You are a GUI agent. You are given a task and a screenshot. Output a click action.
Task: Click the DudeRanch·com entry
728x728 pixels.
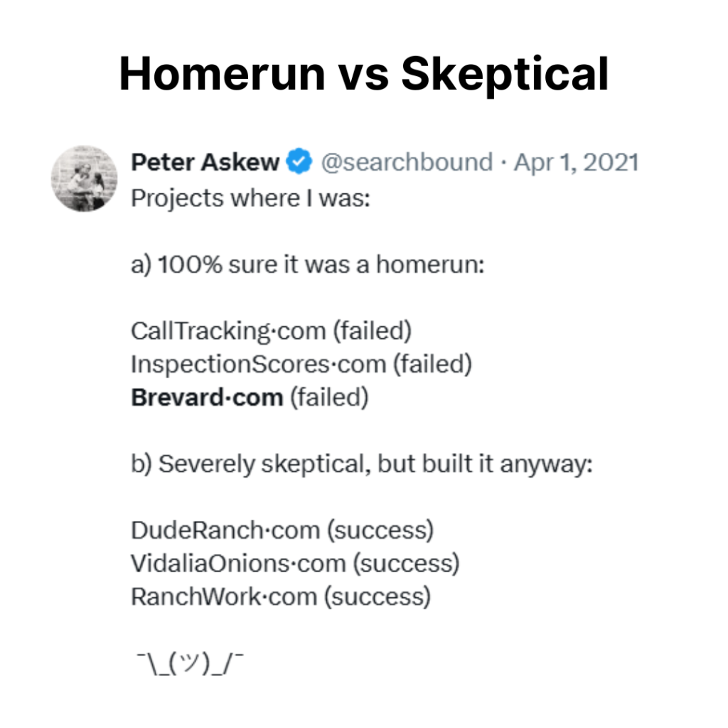[282, 530]
